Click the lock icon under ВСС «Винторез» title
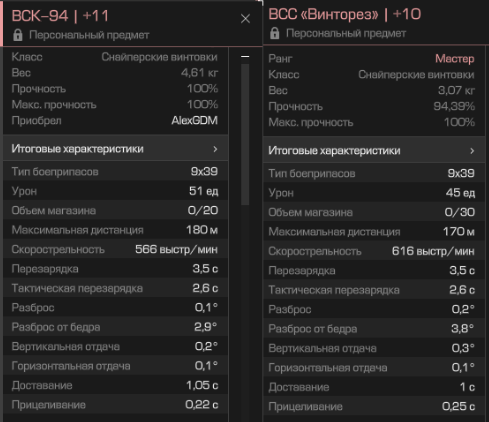The height and width of the screenshot is (422, 489). pos(275,33)
